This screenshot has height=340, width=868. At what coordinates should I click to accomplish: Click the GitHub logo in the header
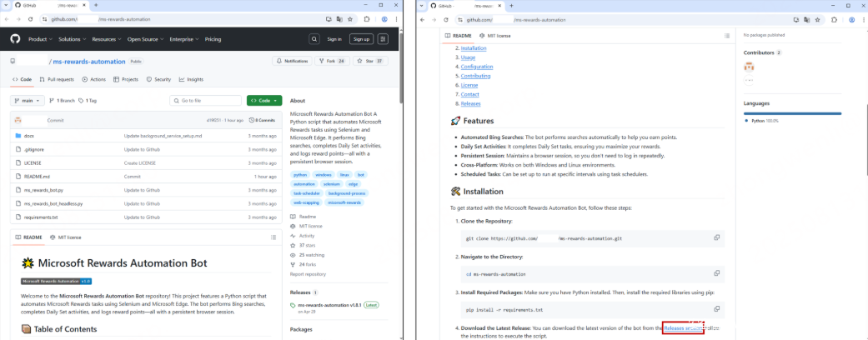(14, 39)
